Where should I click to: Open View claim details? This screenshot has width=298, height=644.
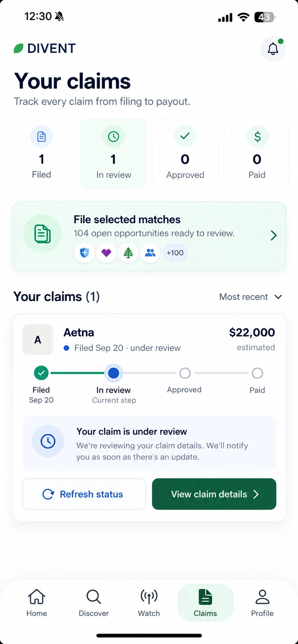coord(214,494)
